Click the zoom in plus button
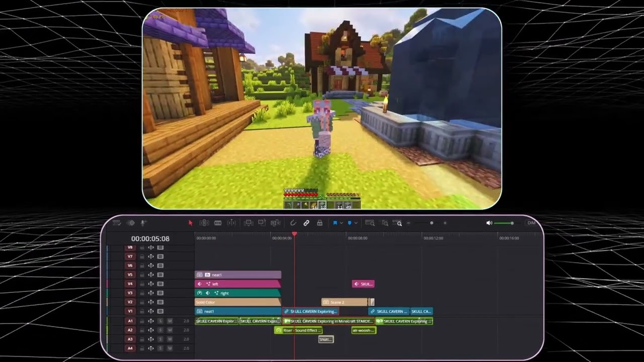Image resolution: width=644 pixels, height=362 pixels. pyautogui.click(x=445, y=223)
